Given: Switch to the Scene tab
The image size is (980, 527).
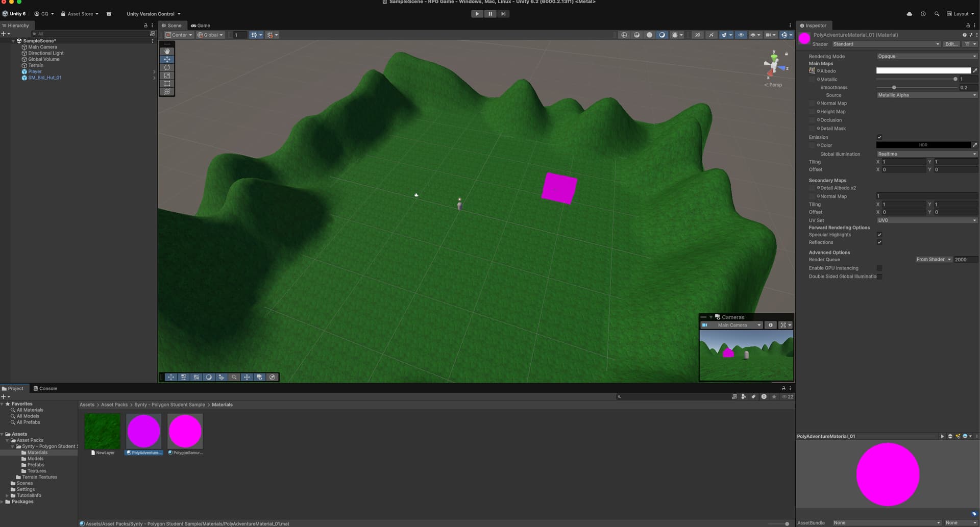Looking at the screenshot, I should click(x=171, y=26).
